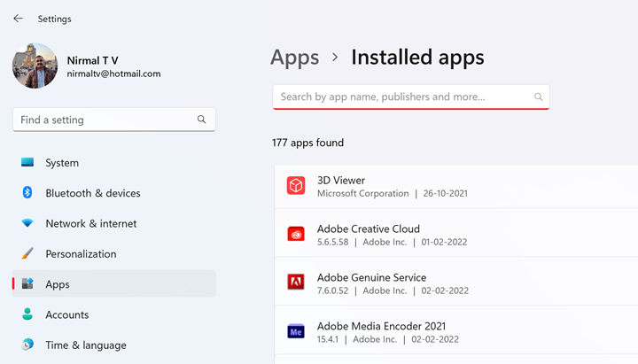Click the Accounts person icon
Image resolution: width=638 pixels, height=364 pixels.
click(x=27, y=314)
